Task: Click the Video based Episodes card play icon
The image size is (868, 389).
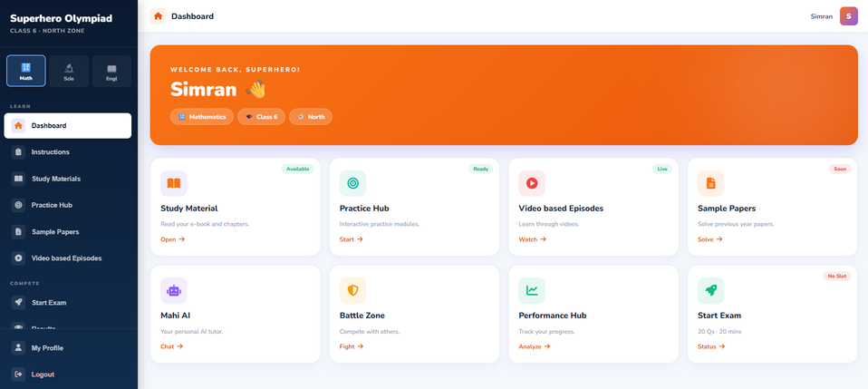Action: [x=532, y=183]
